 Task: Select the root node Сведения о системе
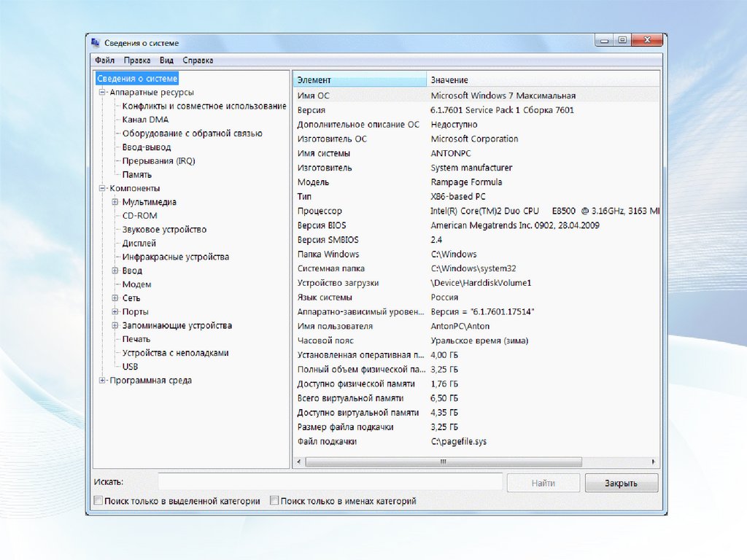point(137,79)
